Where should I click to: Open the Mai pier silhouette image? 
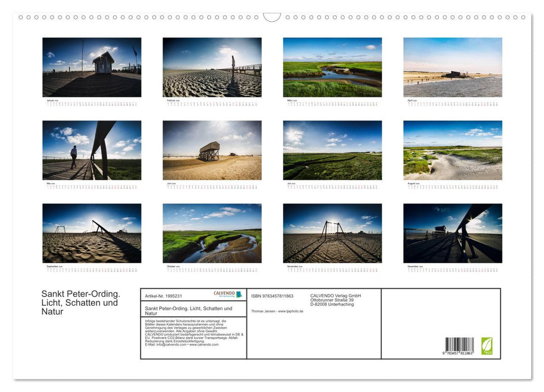point(91,150)
